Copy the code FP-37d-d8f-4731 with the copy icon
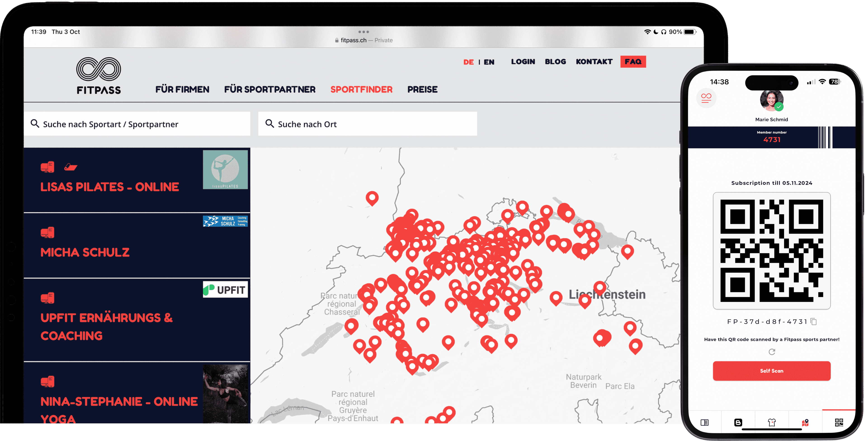Viewport: 868px width, 441px height. [814, 322]
